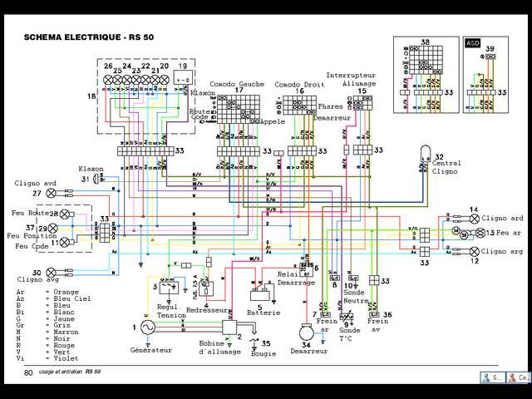Click the Central Cligno symbol numbered 32
The height and width of the screenshot is (399, 532).
tap(425, 153)
